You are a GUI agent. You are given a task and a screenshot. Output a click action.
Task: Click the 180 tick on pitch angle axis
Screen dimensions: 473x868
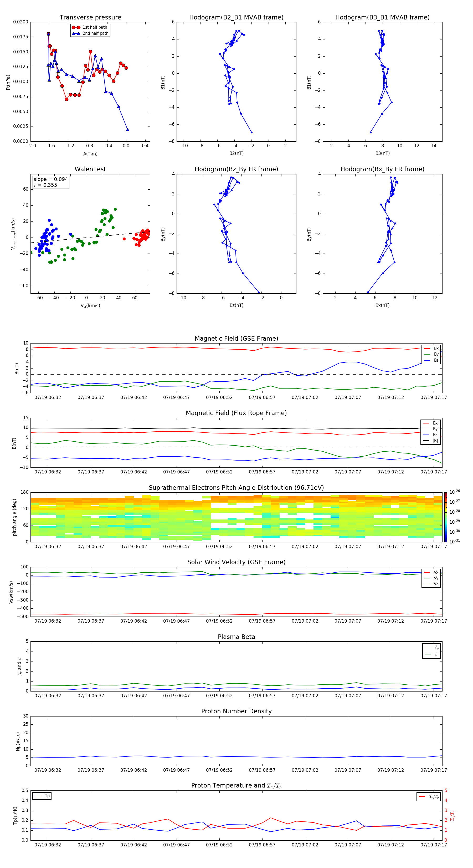(x=25, y=492)
